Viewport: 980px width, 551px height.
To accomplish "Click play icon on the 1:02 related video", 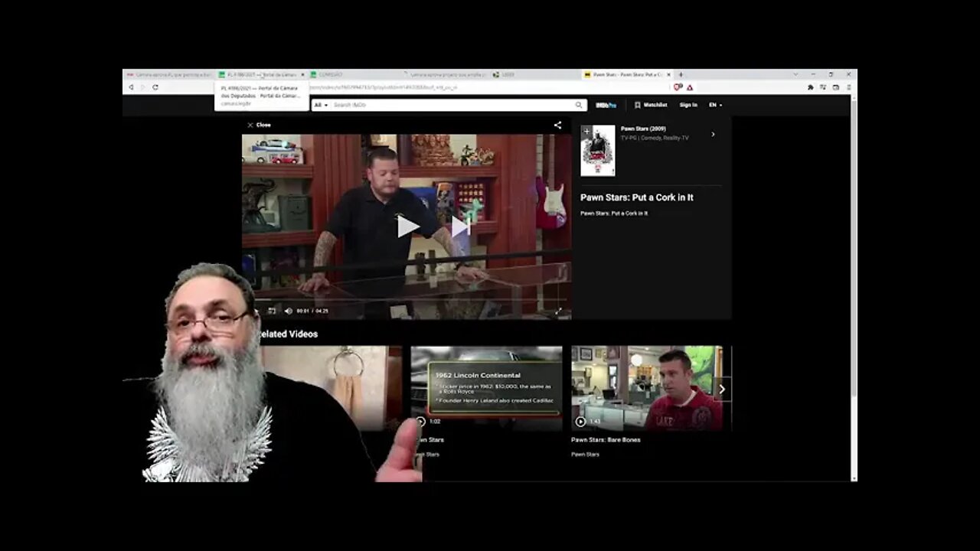I will pyautogui.click(x=420, y=422).
